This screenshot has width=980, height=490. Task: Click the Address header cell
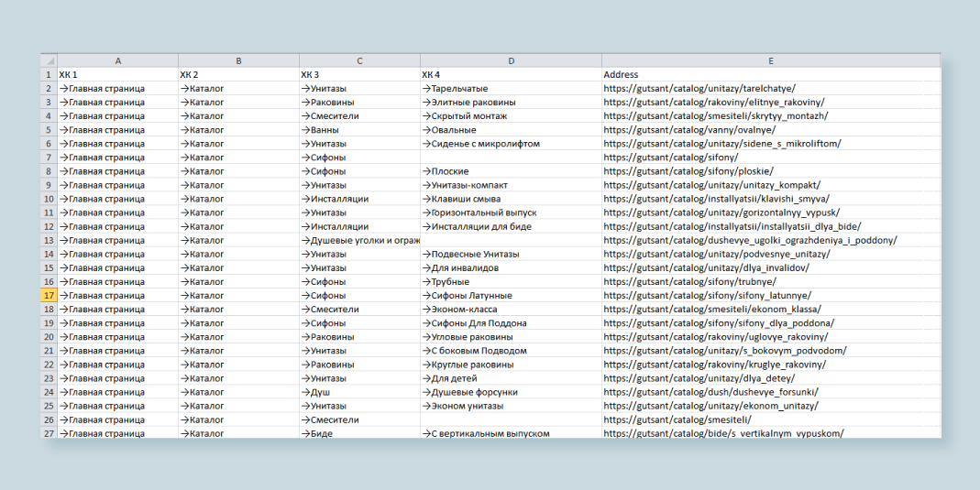pyautogui.click(x=771, y=75)
